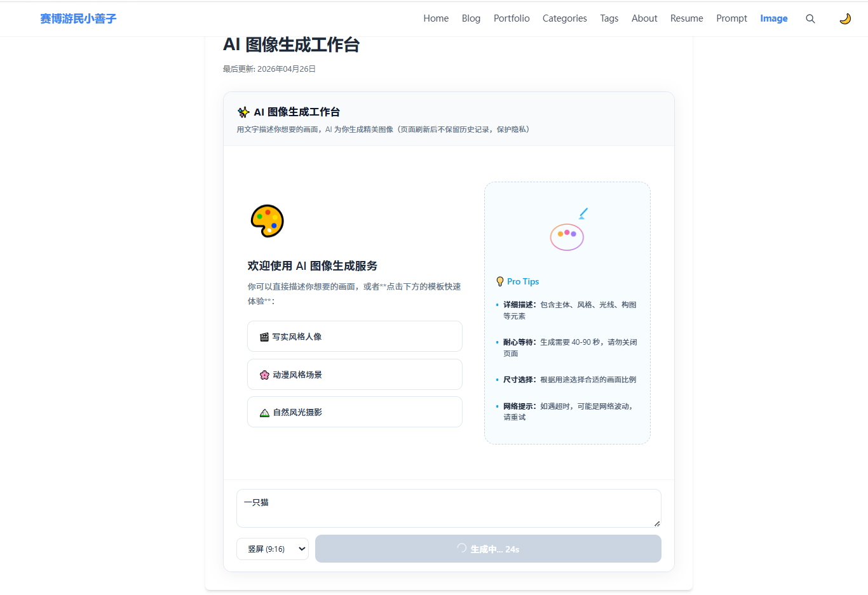Click the paint palette brush illustration

(568, 230)
